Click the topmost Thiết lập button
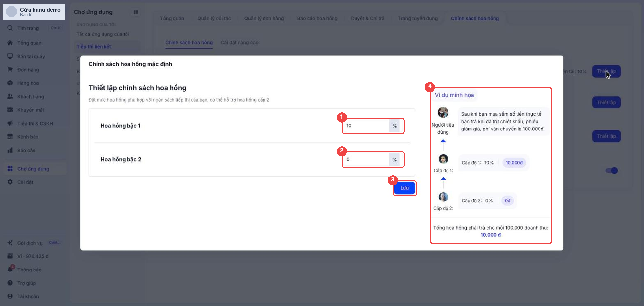Screen dimensions: 644x306 (x=606, y=71)
